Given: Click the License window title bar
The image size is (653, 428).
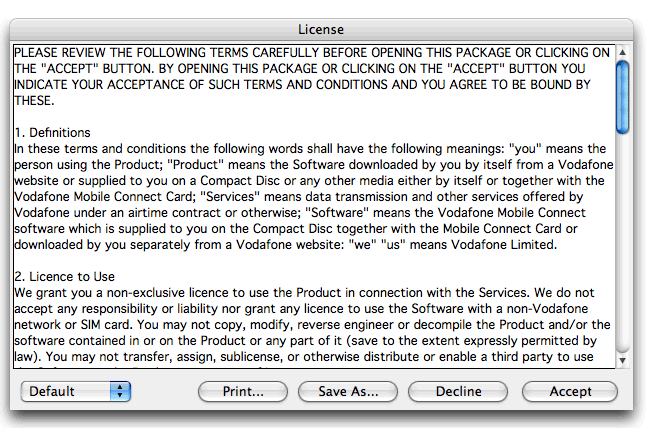Looking at the screenshot, I should (x=326, y=29).
